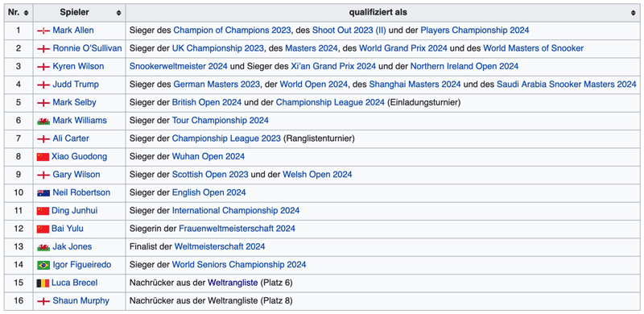Open the Tour Championship 2024 link
The height and width of the screenshot is (314, 644).
coord(220,121)
